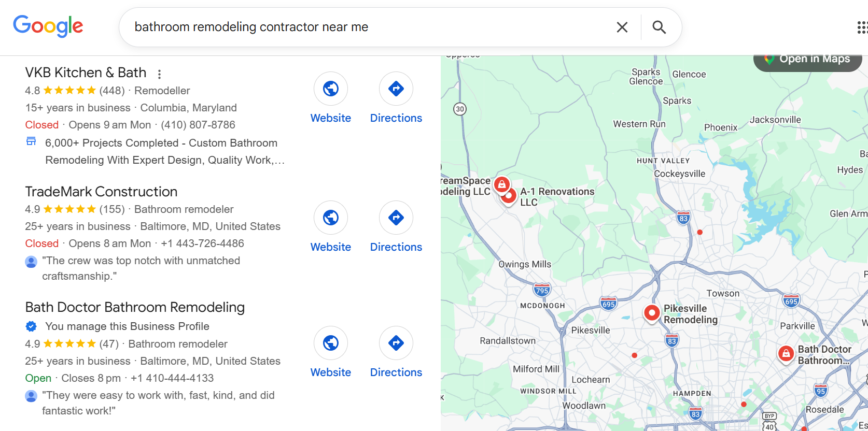Click the reviewer avatar beside 'They were easy to work with'
Screen dimensions: 868x431
pyautogui.click(x=31, y=396)
